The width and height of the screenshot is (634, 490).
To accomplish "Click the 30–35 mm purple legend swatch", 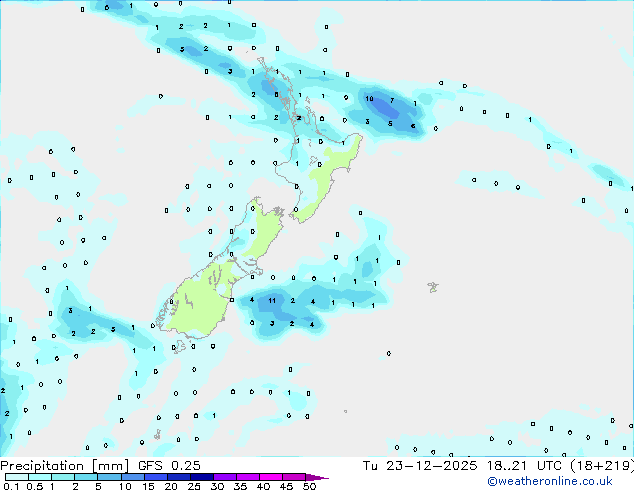I will (224, 477).
